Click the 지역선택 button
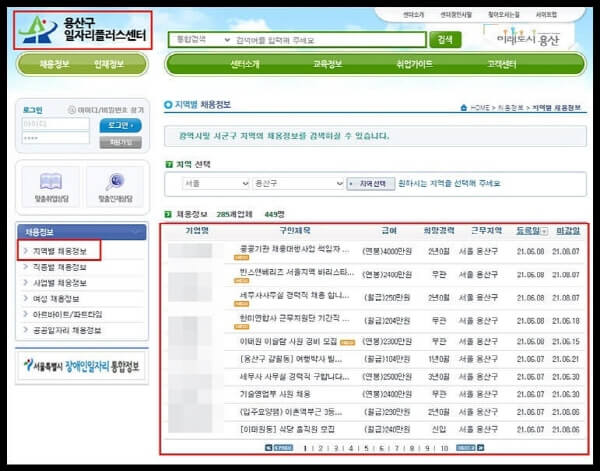Viewport: 600px width, 471px height. 371,184
